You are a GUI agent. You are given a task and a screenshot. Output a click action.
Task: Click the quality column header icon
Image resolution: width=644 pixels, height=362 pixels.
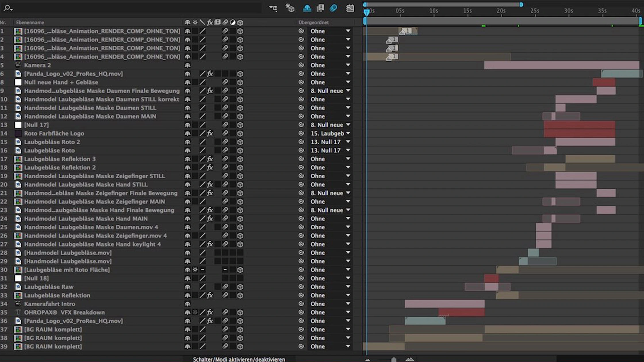[x=202, y=22]
